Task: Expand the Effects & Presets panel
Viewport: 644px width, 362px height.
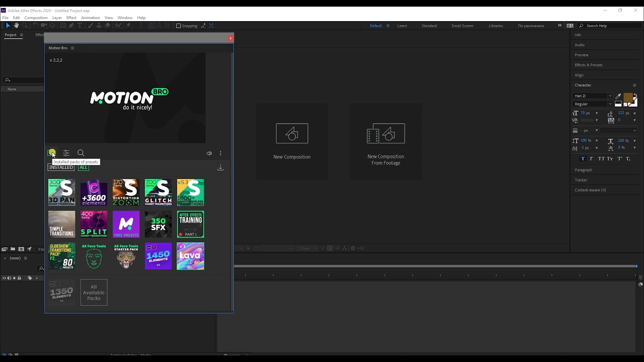Action: (x=589, y=65)
